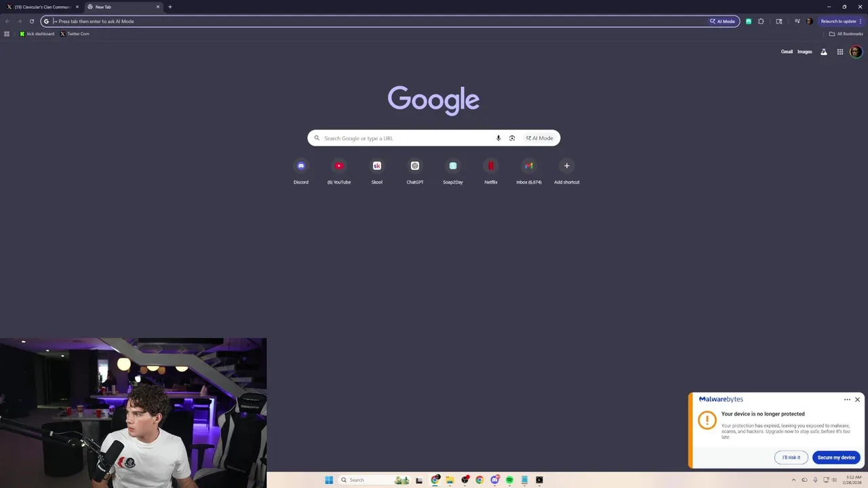This screenshot has width=868, height=488.
Task: Open Search Labs flask icon
Action: 824,52
